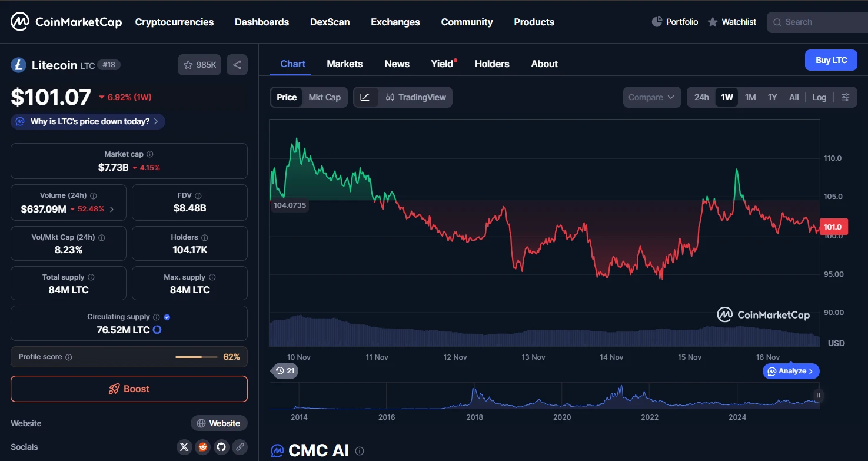
Task: Expand the Volume (24h) details arrow
Action: [x=113, y=208]
